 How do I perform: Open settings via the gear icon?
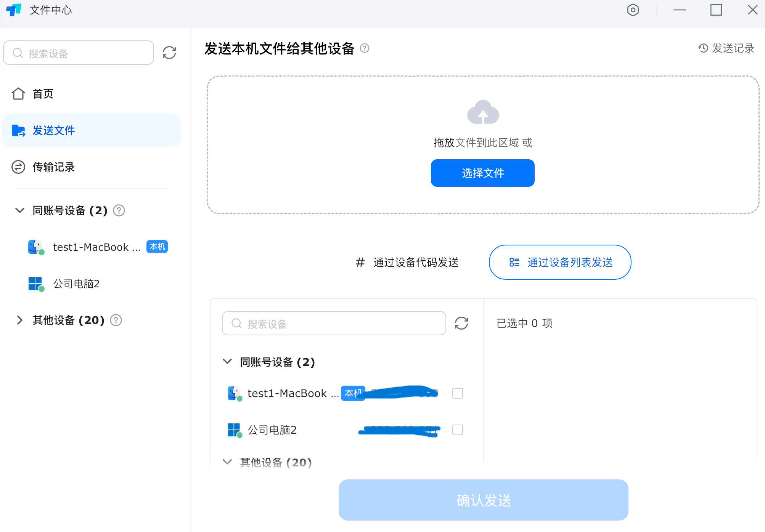pyautogui.click(x=633, y=10)
